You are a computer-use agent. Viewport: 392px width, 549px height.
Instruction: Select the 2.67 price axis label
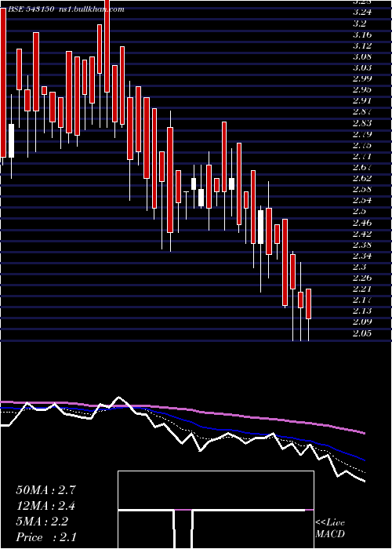362,167
